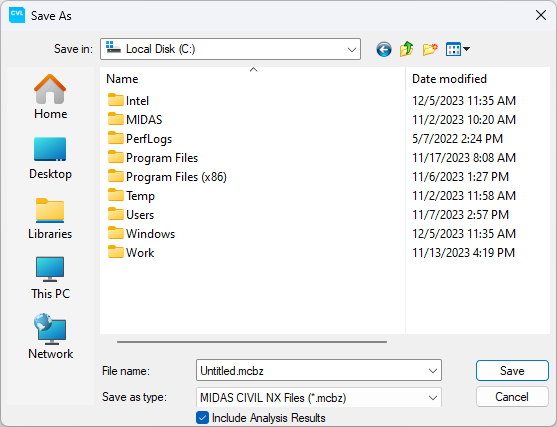Open Desktop location in the sidebar
This screenshot has width=557, height=427.
[50, 158]
